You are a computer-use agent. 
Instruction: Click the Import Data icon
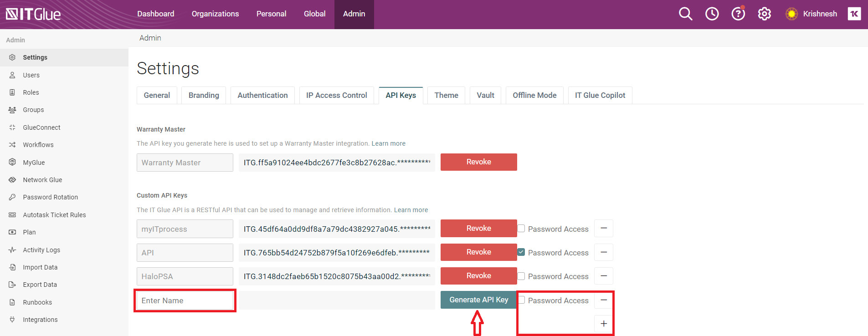[x=12, y=267]
